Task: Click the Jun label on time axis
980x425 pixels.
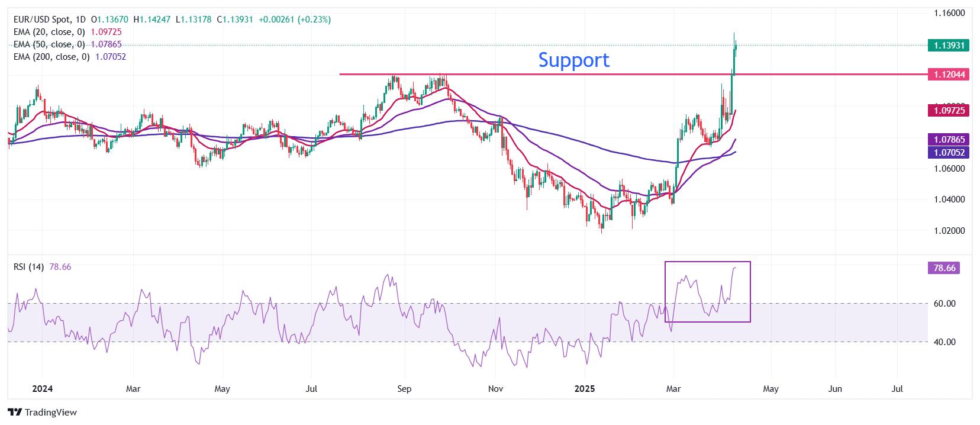Action: point(835,389)
